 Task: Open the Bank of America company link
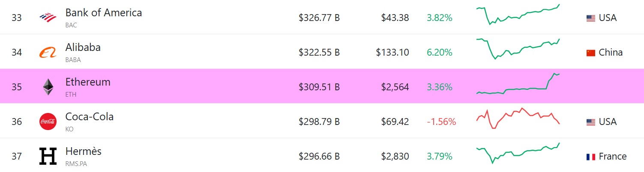pos(103,13)
